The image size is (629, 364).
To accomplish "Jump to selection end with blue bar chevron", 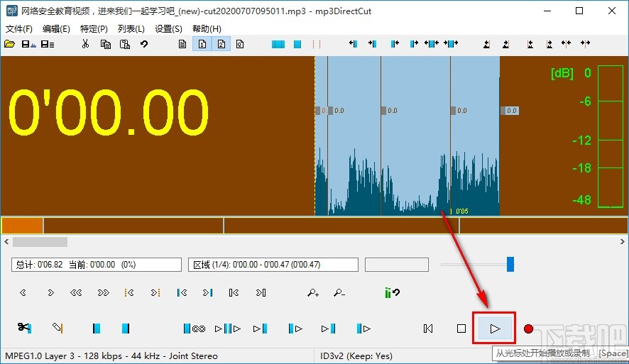I will pos(208,292).
